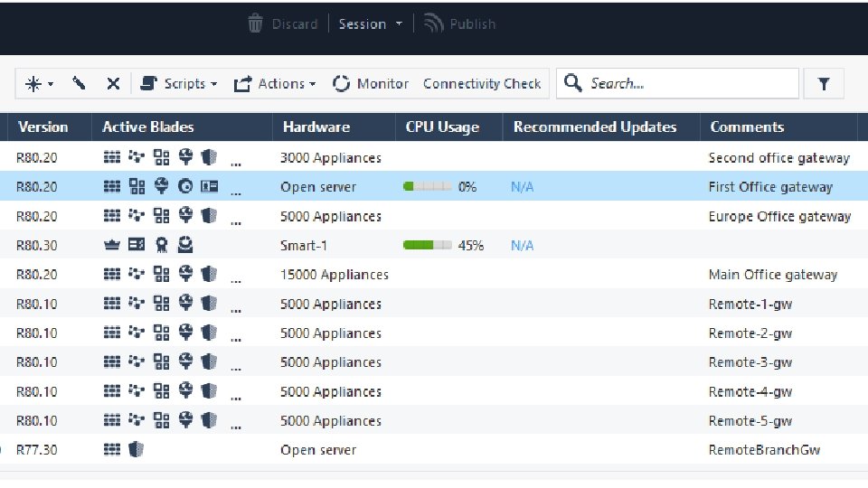This screenshot has height=488, width=868.
Task: Click the Monitor button
Action: tap(371, 83)
